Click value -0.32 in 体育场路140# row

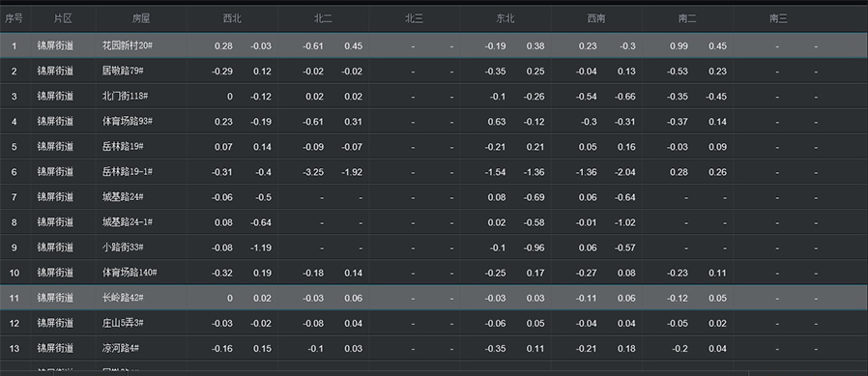click(x=222, y=273)
